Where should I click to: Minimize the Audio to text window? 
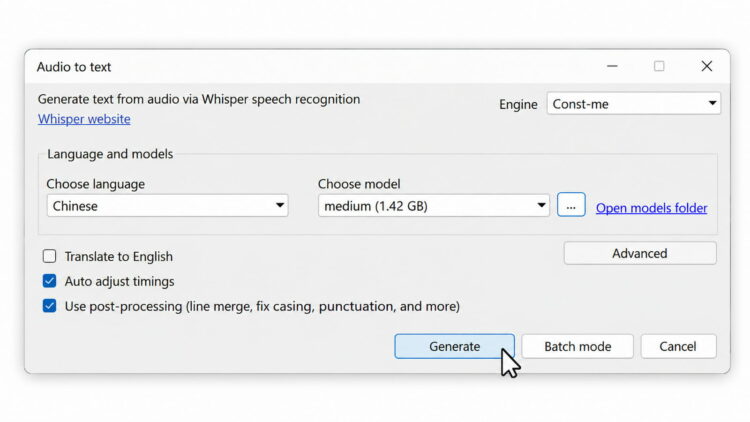[612, 66]
